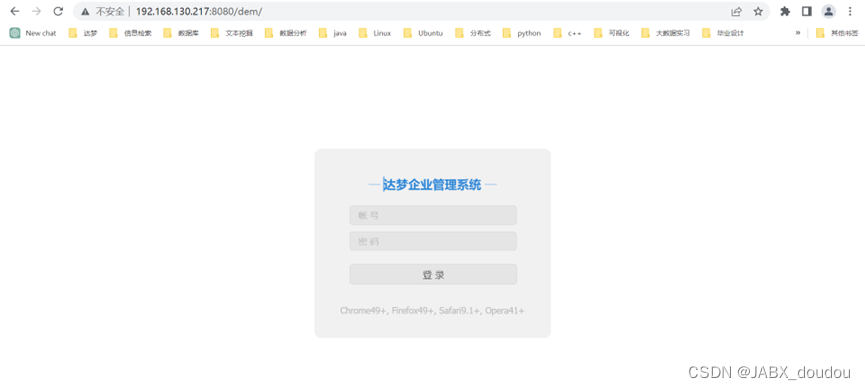Image resolution: width=865 pixels, height=390 pixels.
Task: Click the share page icon in address bar
Action: pyautogui.click(x=736, y=11)
